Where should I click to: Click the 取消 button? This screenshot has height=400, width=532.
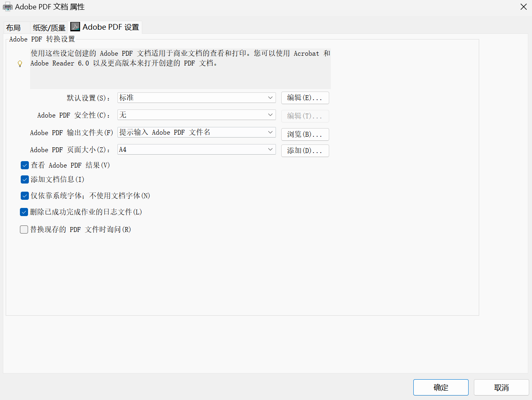pos(501,387)
